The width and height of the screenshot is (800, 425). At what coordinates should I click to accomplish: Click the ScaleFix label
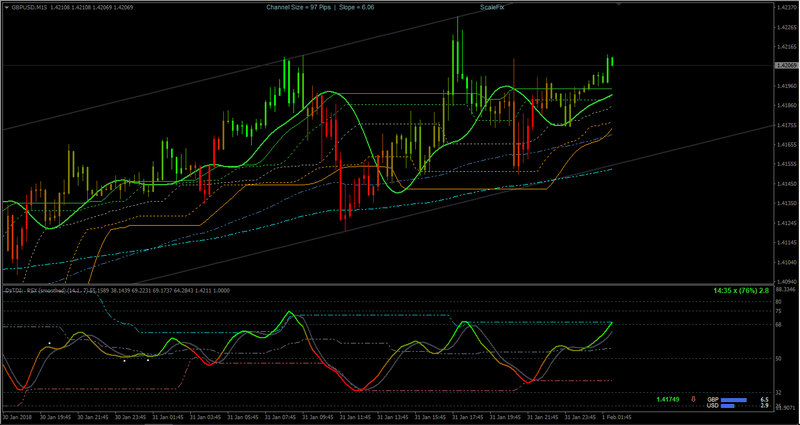point(491,7)
